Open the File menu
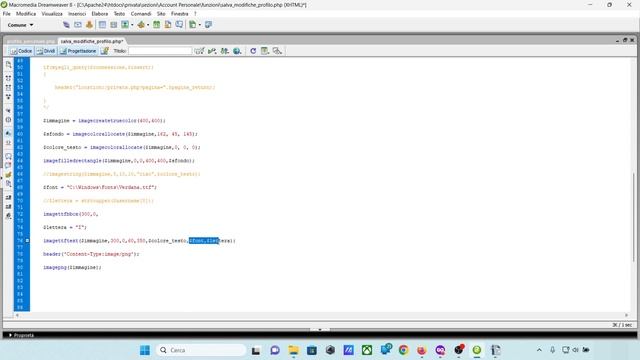This screenshot has height=360, width=640. (7, 13)
